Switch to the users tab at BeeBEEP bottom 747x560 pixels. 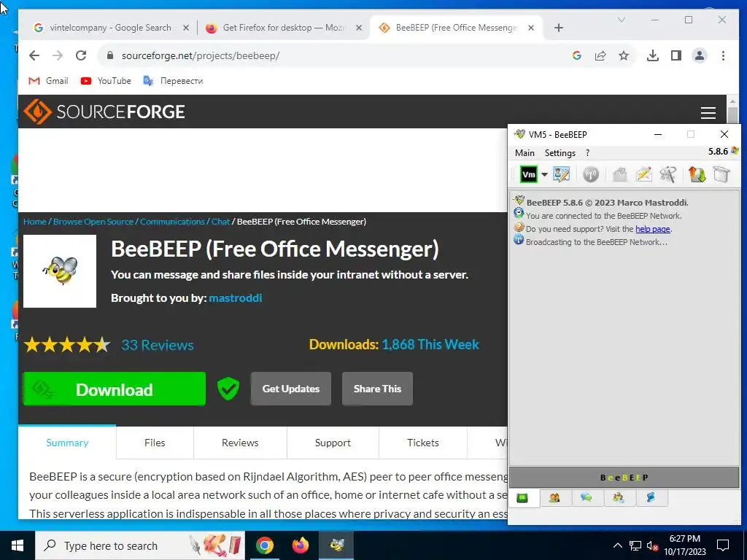coord(554,498)
